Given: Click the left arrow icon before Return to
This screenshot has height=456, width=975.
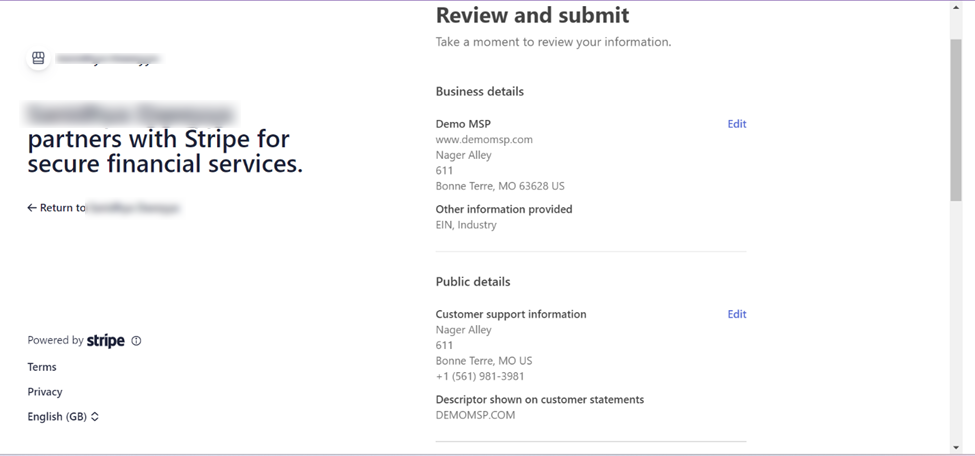Looking at the screenshot, I should (32, 208).
